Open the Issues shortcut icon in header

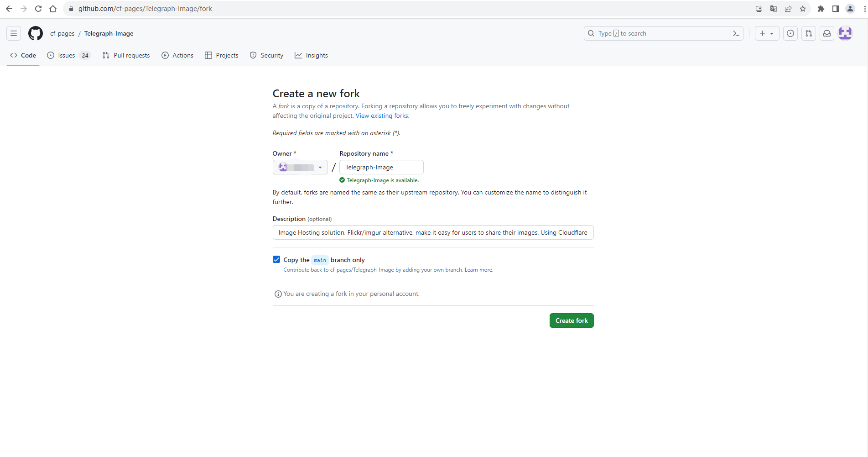(790, 33)
